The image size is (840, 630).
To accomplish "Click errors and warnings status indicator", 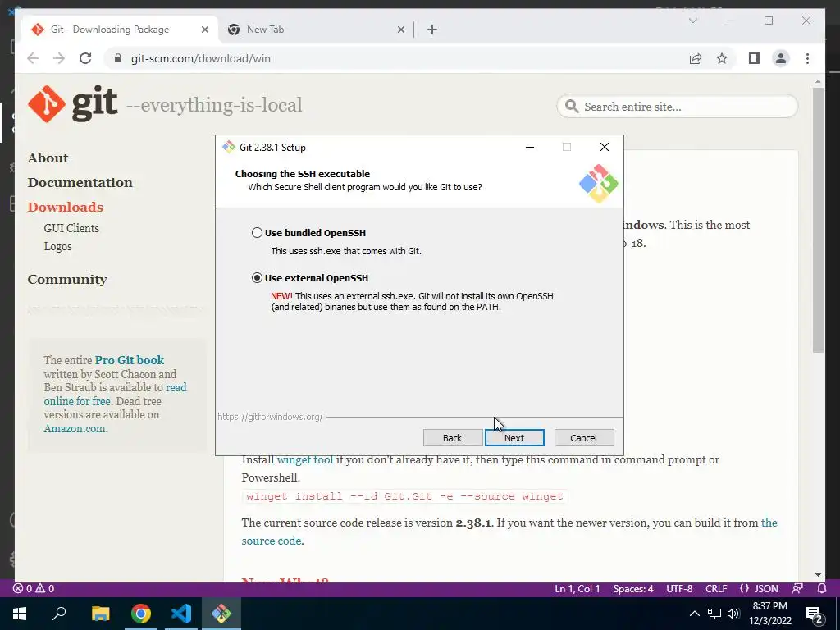I will tap(33, 589).
